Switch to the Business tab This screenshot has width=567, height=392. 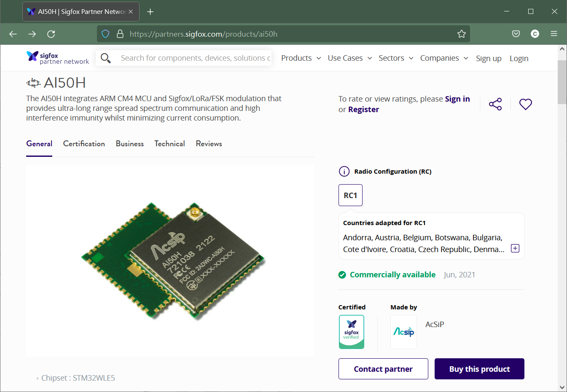pyautogui.click(x=130, y=144)
